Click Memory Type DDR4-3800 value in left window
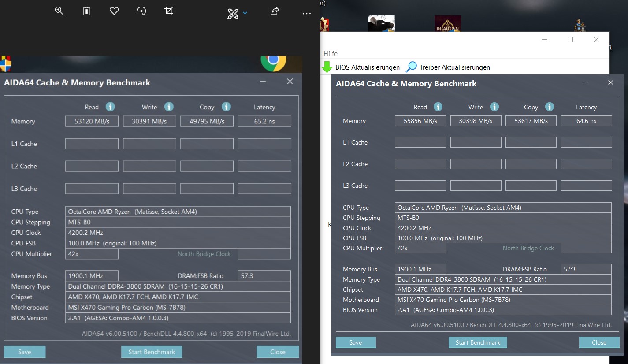 (x=178, y=286)
